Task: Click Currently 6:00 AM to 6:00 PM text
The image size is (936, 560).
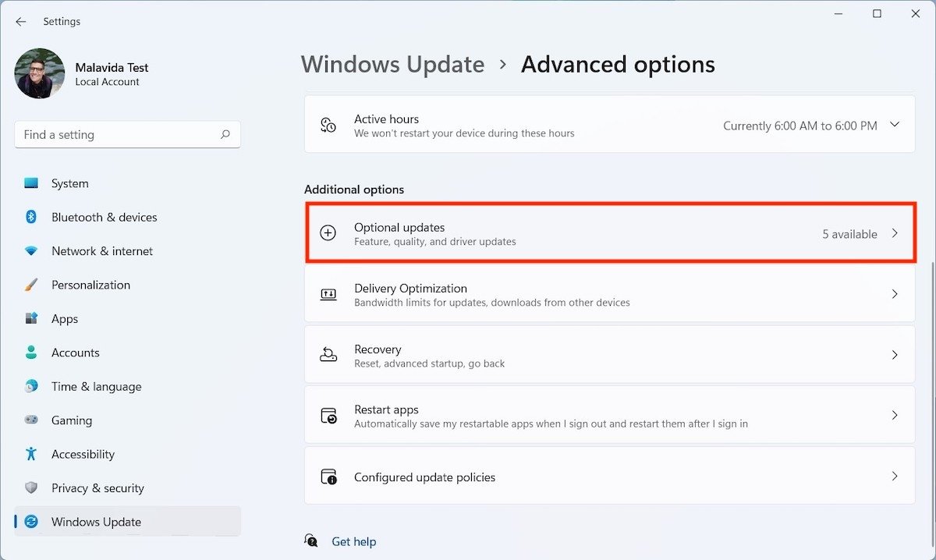Action: (x=800, y=126)
